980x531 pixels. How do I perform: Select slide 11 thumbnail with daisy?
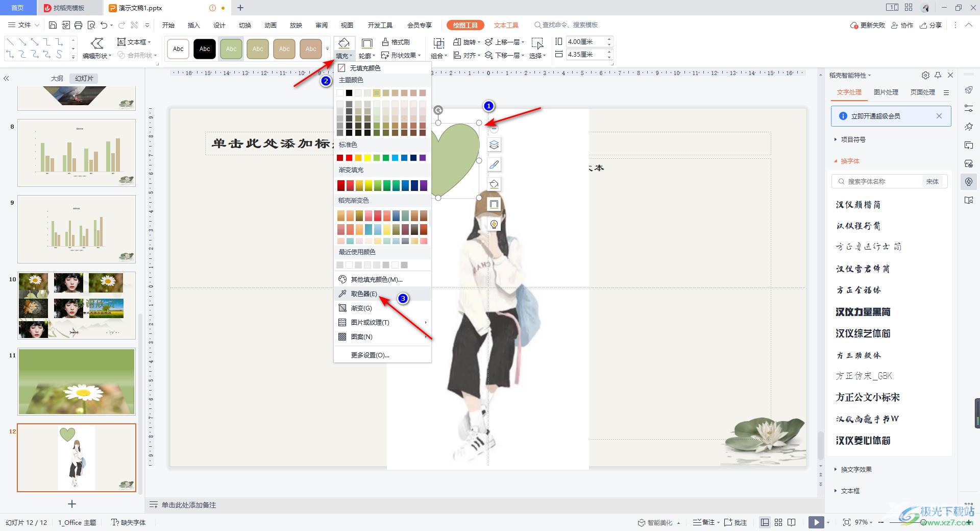(77, 381)
